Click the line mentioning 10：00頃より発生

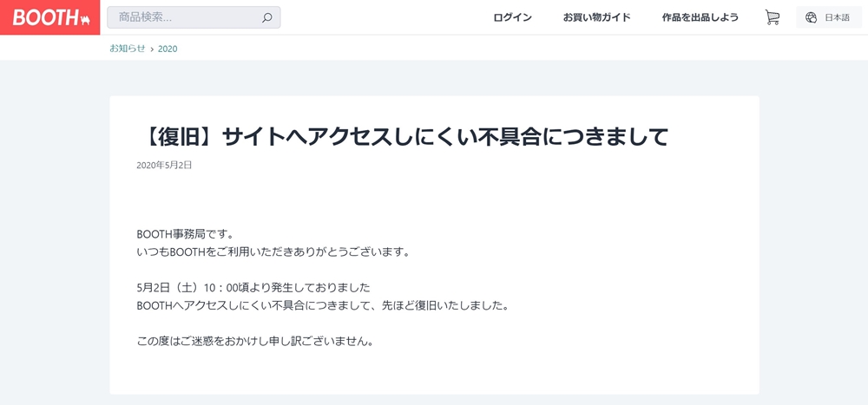tap(253, 287)
